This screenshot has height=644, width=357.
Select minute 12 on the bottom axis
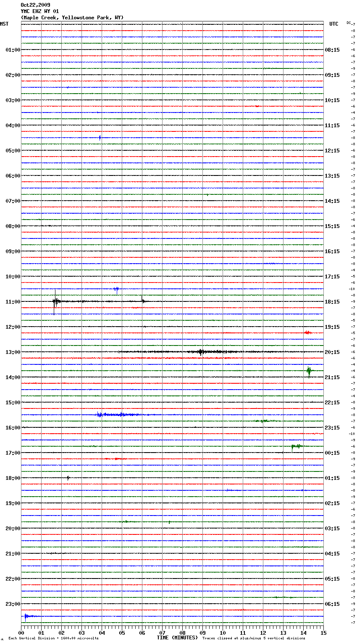point(263,633)
